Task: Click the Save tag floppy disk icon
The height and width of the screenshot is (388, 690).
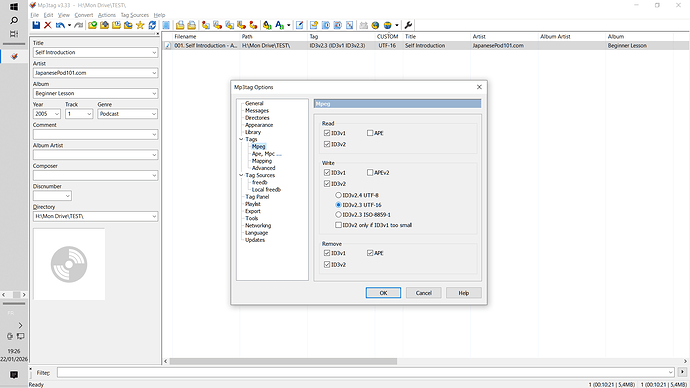Action: (36, 25)
